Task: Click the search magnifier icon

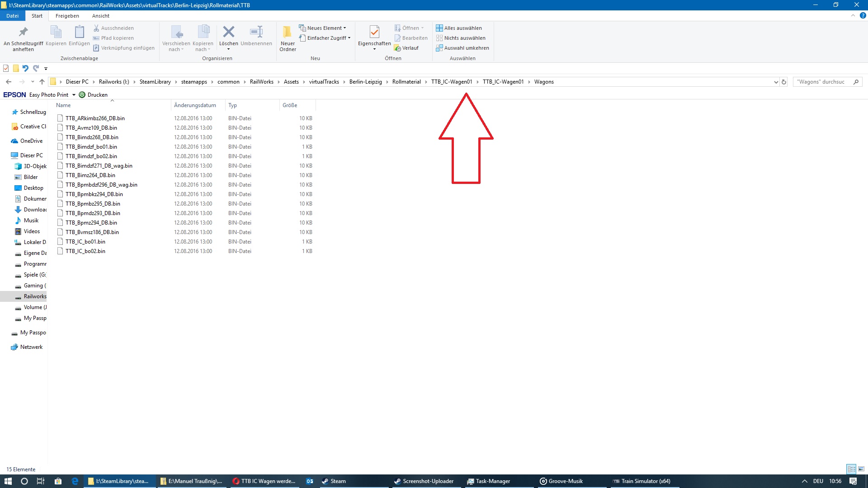Action: tap(856, 82)
